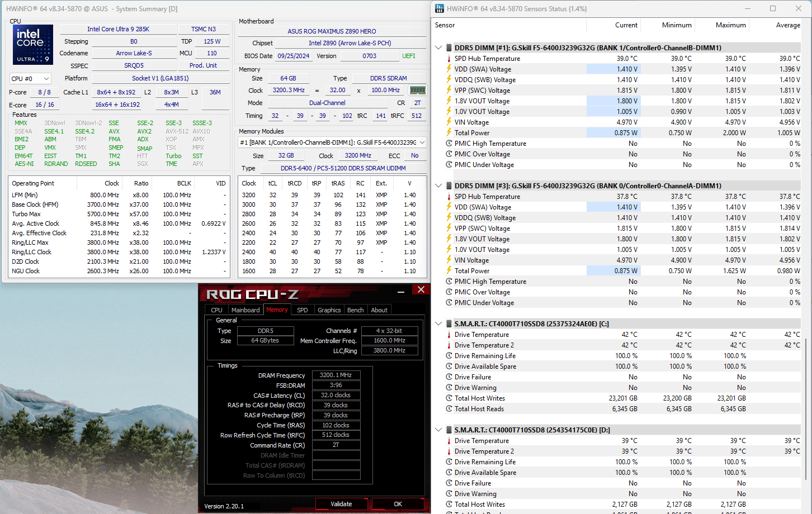The width and height of the screenshot is (812, 514).
Task: Collapse the DDR5 DIMM [#3] sensor group
Action: coord(438,186)
